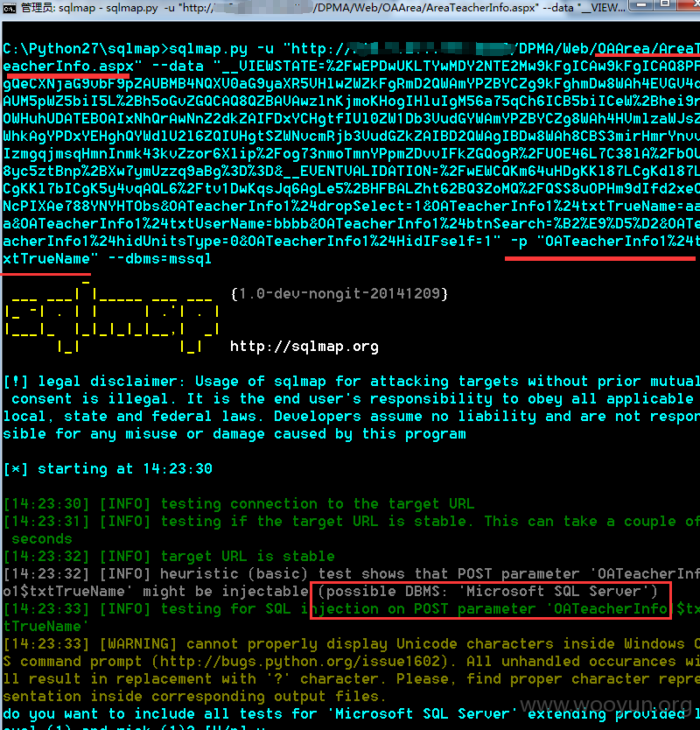Click the '[WARNING]' tag in the log
The image size is (700, 730).
[x=137, y=644]
